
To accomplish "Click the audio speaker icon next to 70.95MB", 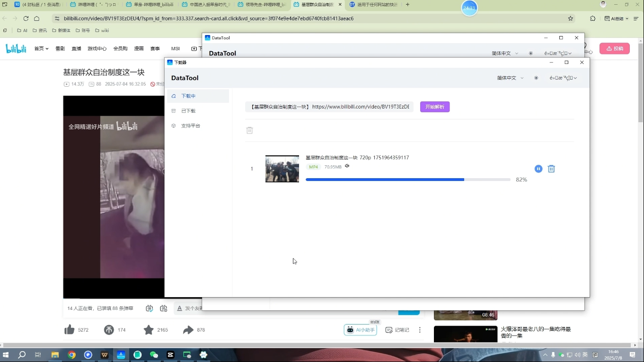I will (x=347, y=166).
